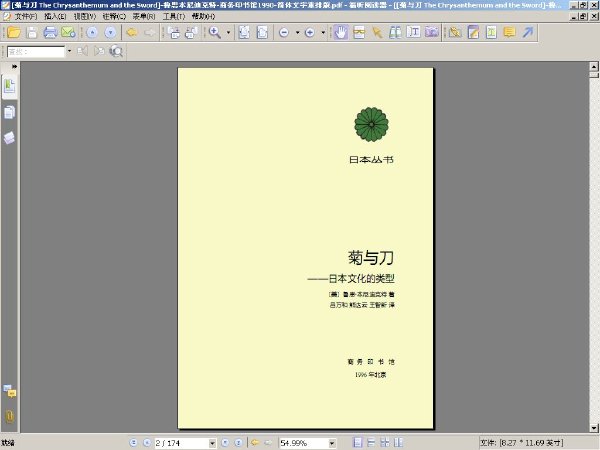Open the Attachments paperclip panel
Image resolution: width=600 pixels, height=450 pixels.
[10, 416]
